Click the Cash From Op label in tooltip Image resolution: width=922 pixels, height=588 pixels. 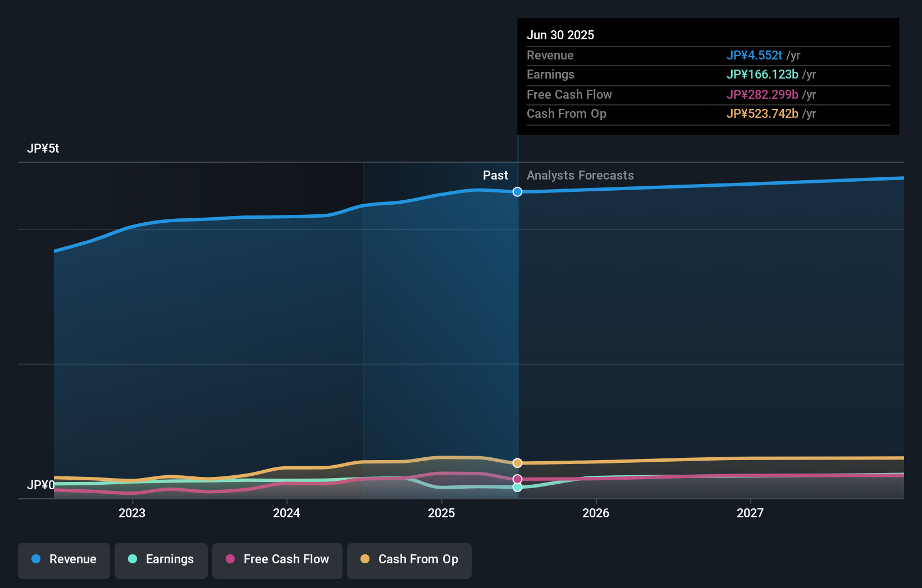pos(567,114)
